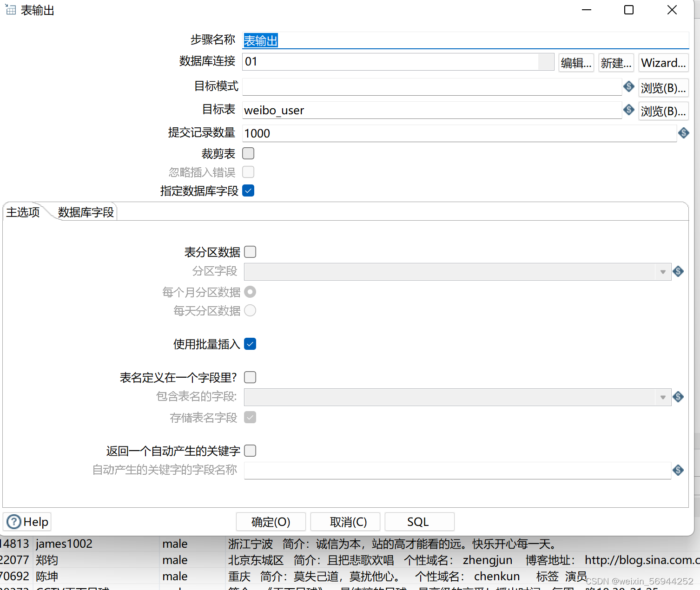Click the variable icon beside 目标表 weibo_user
The height and width of the screenshot is (590, 700).
[x=629, y=110]
